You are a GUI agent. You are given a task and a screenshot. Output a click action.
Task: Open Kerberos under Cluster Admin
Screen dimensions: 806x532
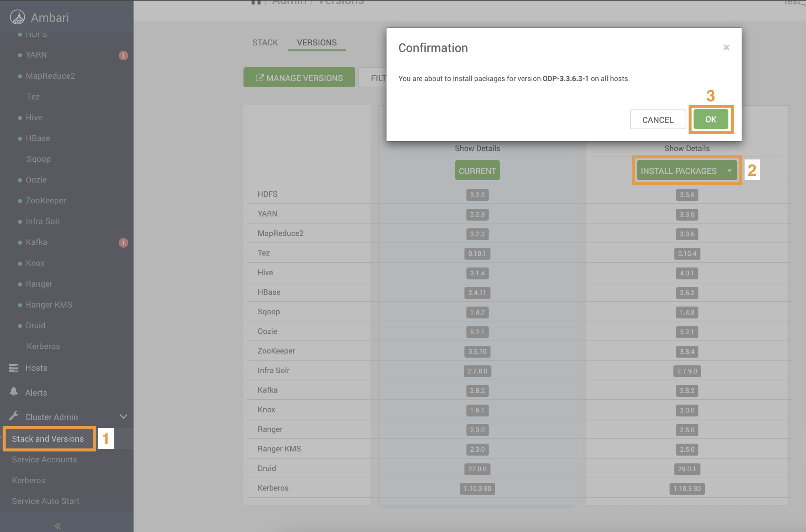(28, 480)
